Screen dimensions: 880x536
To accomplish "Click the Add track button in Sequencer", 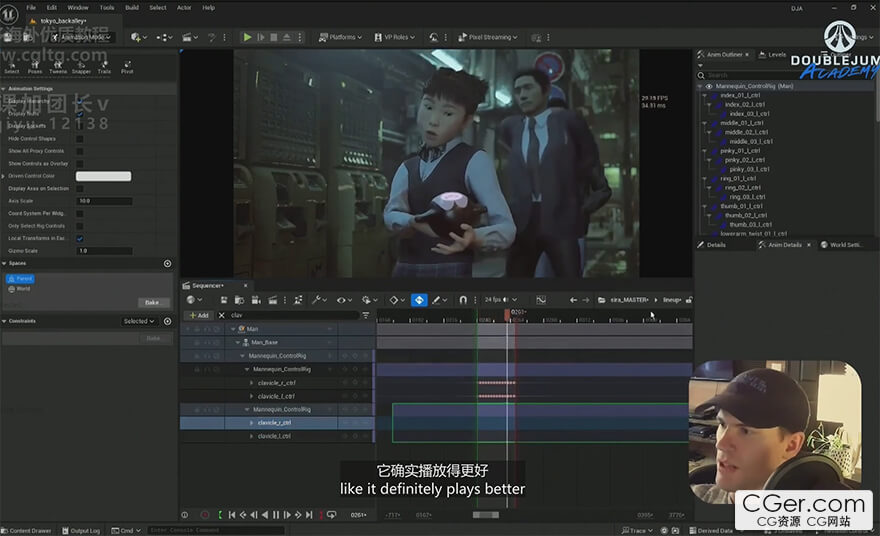I will pos(198,315).
